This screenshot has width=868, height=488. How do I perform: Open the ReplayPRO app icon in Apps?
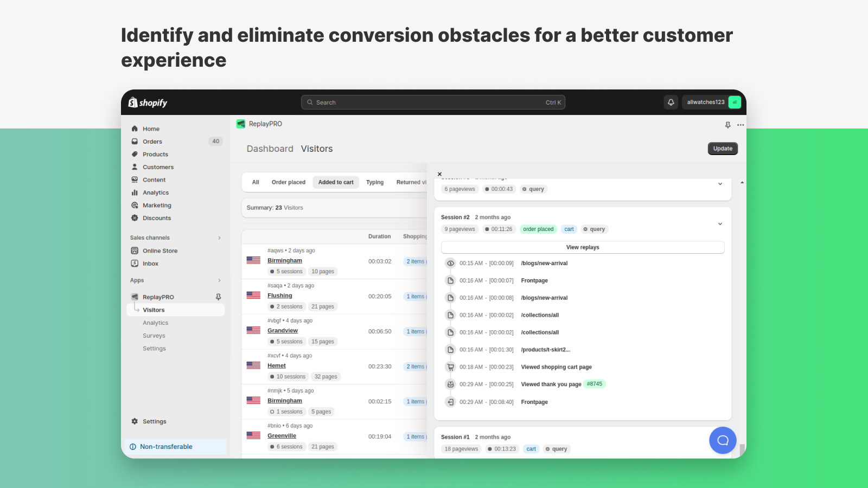click(135, 297)
